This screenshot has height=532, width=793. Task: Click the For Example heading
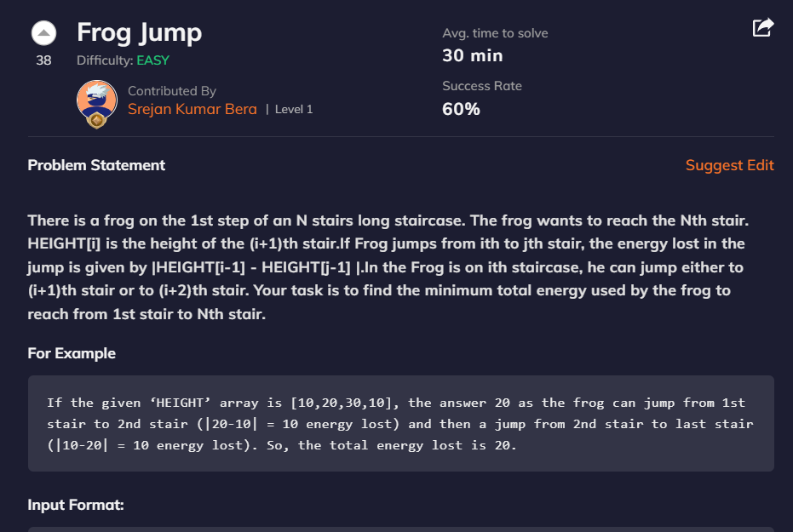point(72,353)
